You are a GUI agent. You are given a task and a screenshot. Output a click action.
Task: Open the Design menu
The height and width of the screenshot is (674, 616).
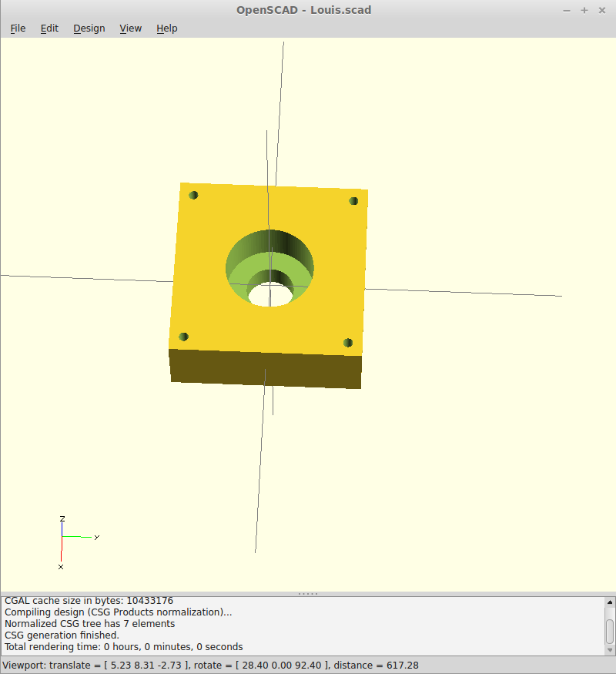coord(89,29)
